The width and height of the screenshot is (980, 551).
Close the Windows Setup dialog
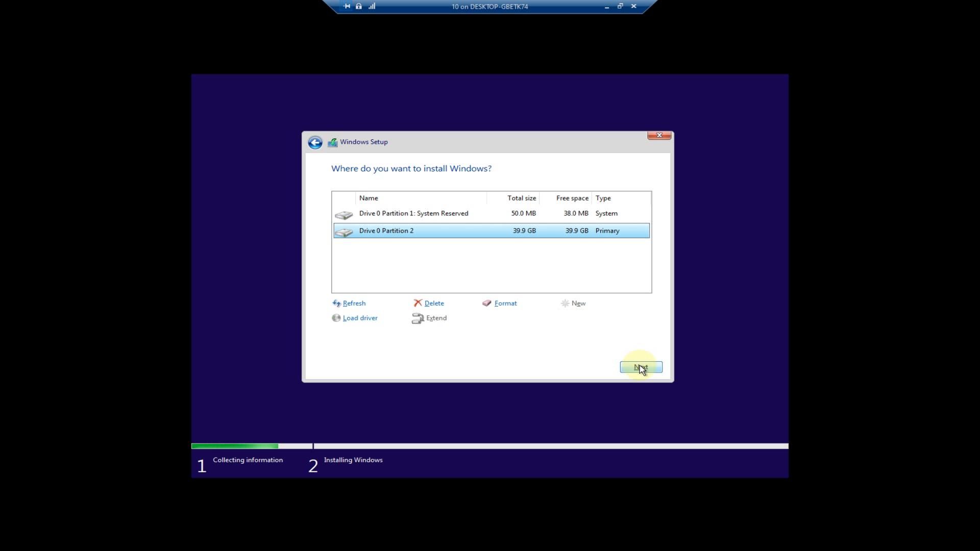pyautogui.click(x=659, y=135)
